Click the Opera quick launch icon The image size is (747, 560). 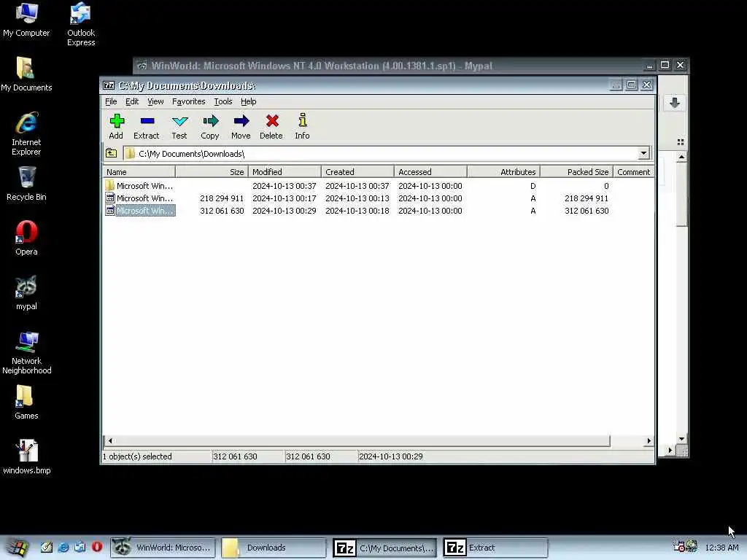click(x=97, y=547)
